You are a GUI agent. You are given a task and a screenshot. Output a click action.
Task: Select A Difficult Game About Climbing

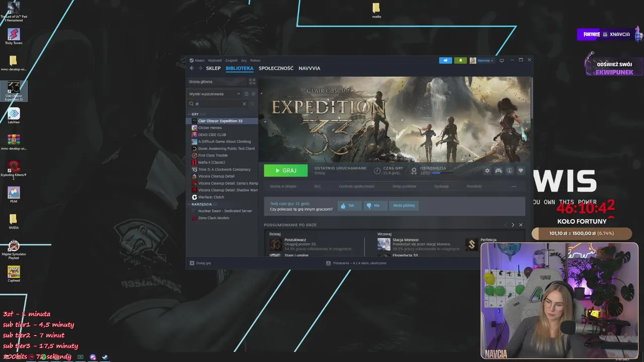[x=222, y=142]
